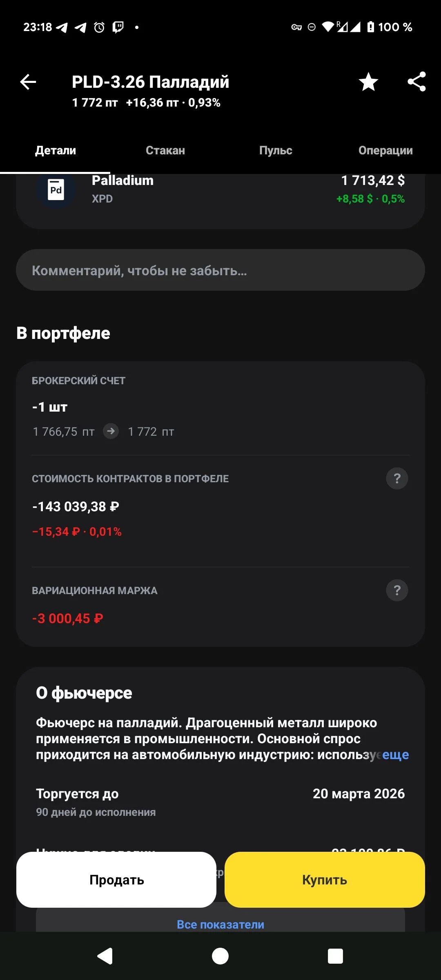Expand futures description via еще
This screenshot has height=980, width=441.
point(395,755)
